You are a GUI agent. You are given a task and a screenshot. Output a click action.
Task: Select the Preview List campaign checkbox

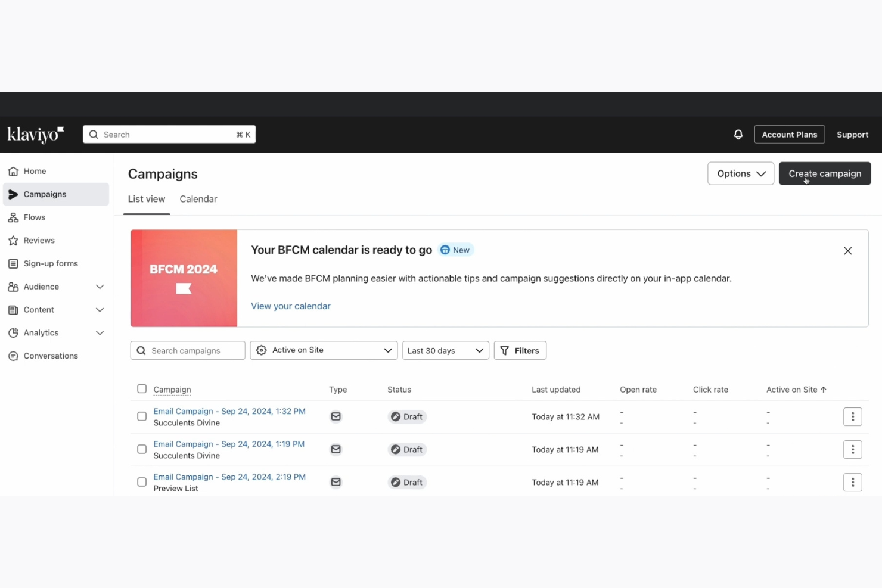click(x=142, y=481)
